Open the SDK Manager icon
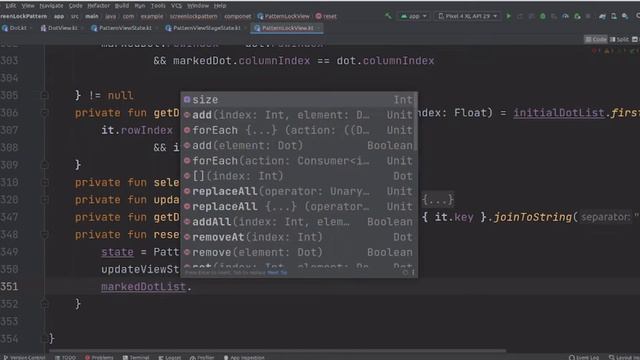Viewport: 640px width, 360px height. pos(625,16)
